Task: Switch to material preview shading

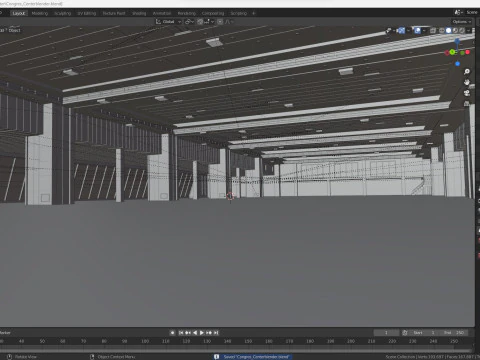Action: coord(455,31)
